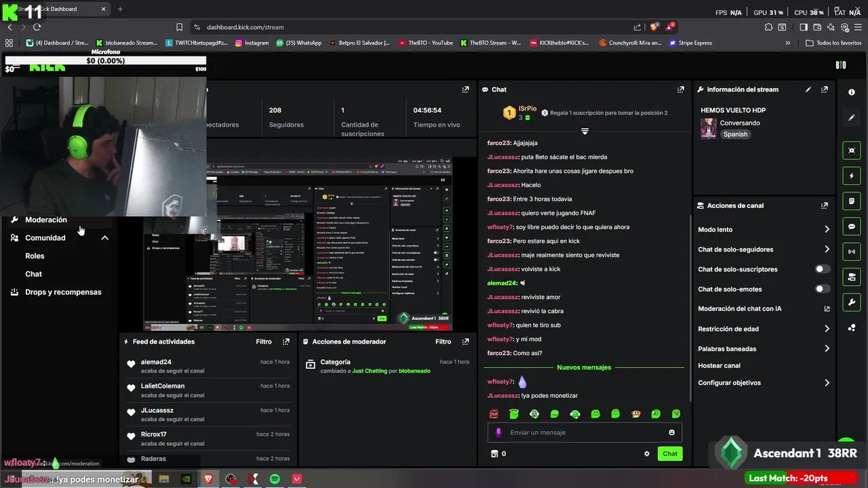
Task: Open Spotify from the taskbar
Action: (x=275, y=479)
